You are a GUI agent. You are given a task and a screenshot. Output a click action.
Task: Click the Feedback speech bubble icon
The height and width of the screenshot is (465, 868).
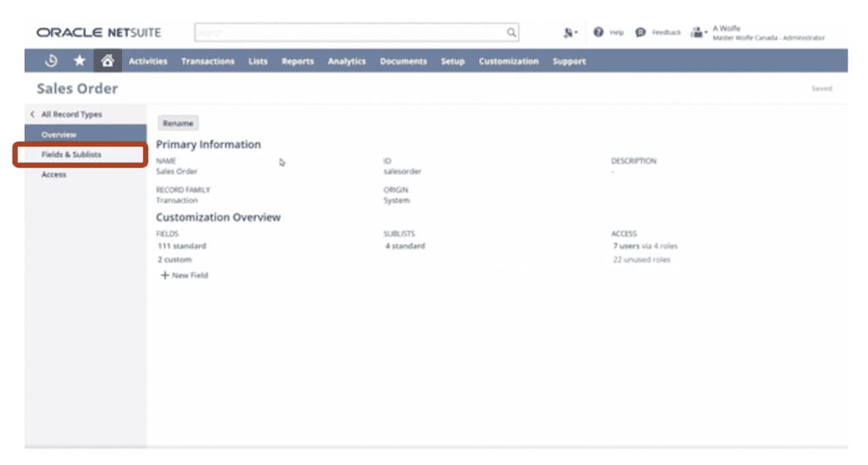641,32
